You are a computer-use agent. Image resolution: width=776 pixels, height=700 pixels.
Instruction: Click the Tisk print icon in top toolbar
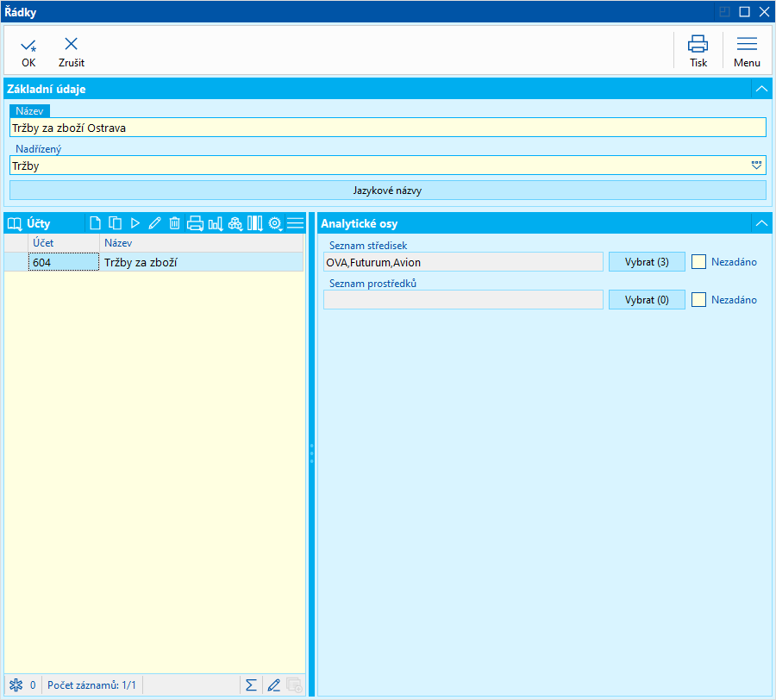(x=698, y=50)
